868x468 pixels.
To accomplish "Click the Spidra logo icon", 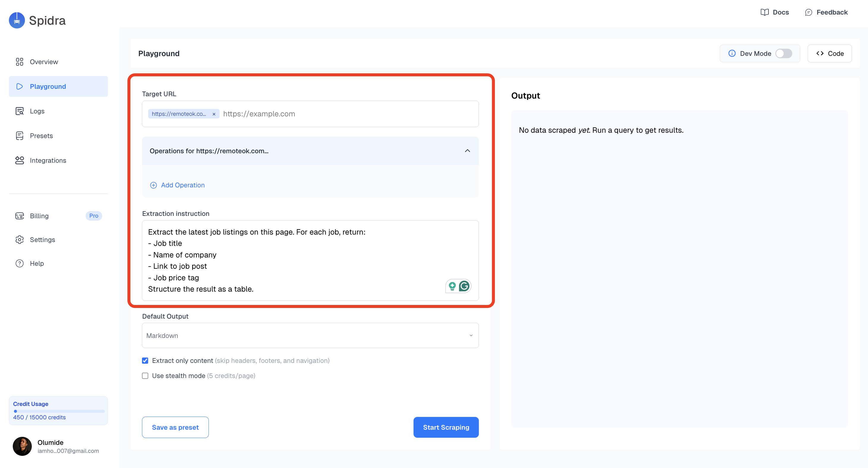I will click(x=17, y=20).
